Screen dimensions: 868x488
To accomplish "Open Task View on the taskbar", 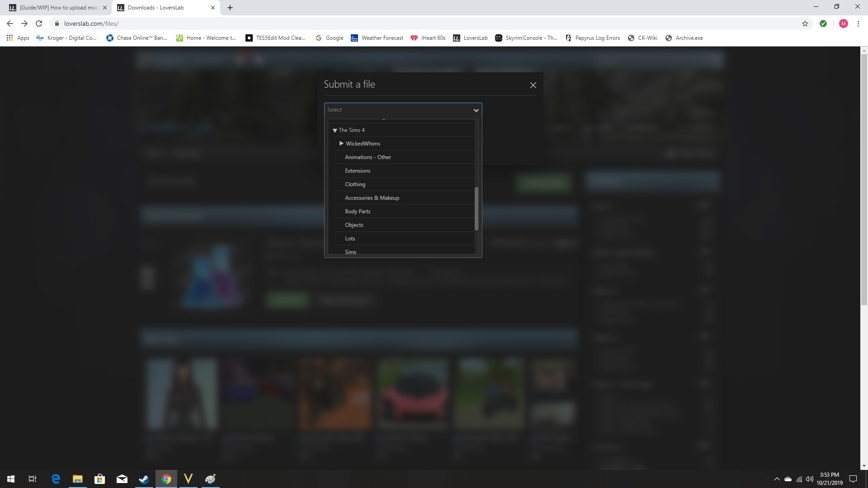I will pyautogui.click(x=33, y=479).
